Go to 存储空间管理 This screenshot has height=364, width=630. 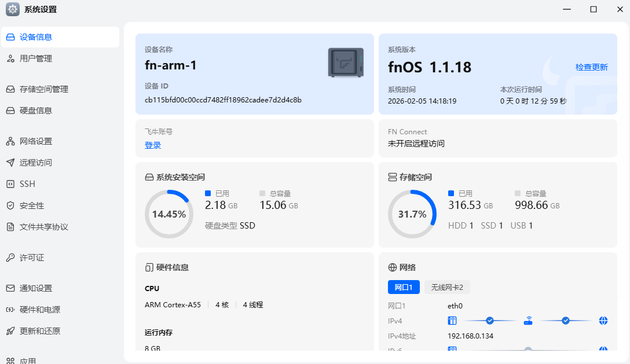point(60,89)
